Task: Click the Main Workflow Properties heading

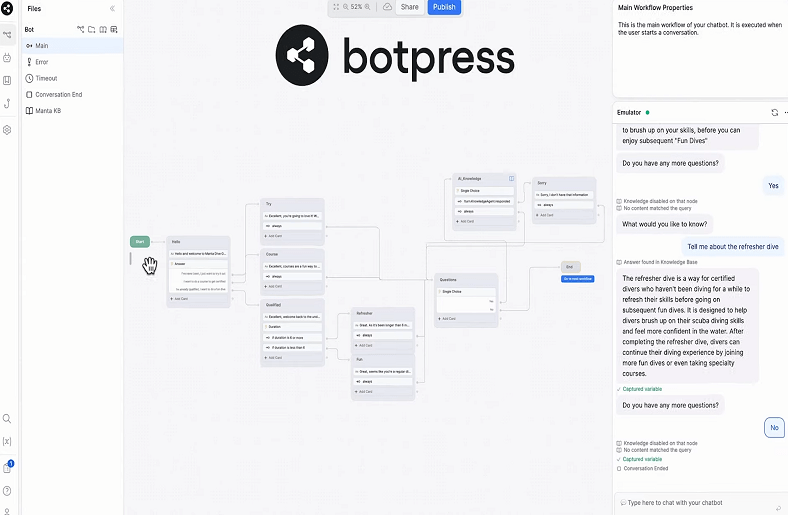Action: 655,8
